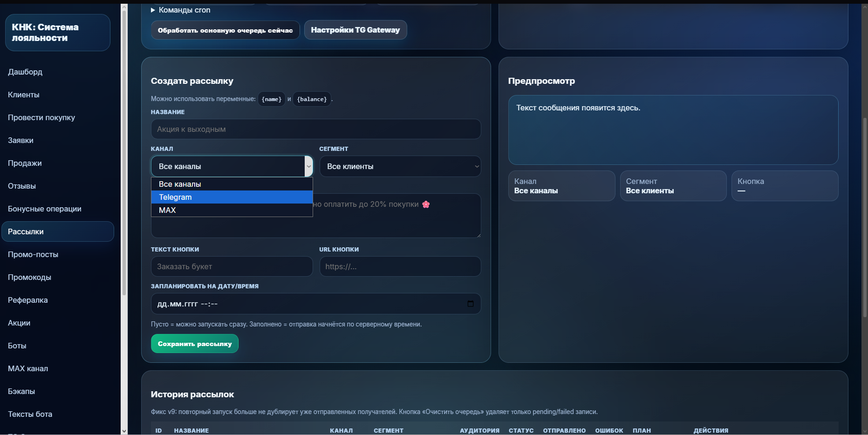The width and height of the screenshot is (868, 435).
Task: Click the ОШИБОК column header
Action: point(609,430)
